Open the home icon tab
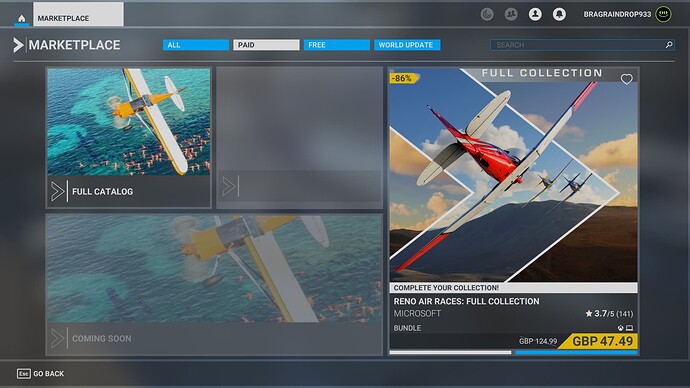Screen dimensions: 690x388 coord(22,18)
